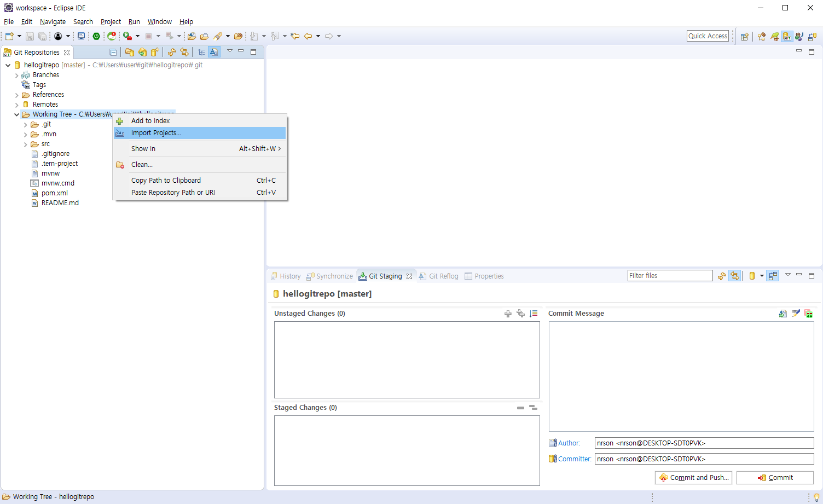
Task: Refresh the Git Repositories view
Action: coord(172,52)
